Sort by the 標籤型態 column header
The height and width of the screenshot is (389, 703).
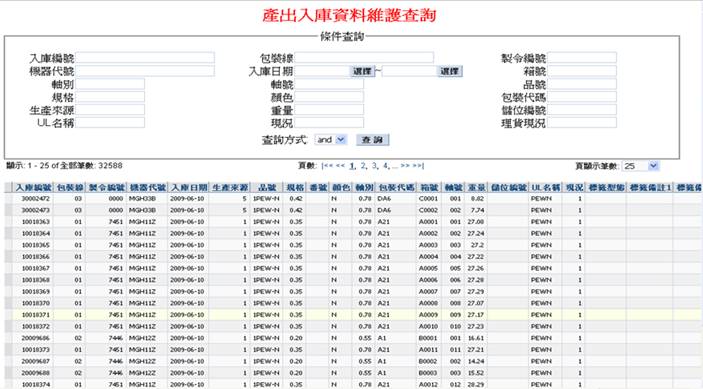(606, 187)
